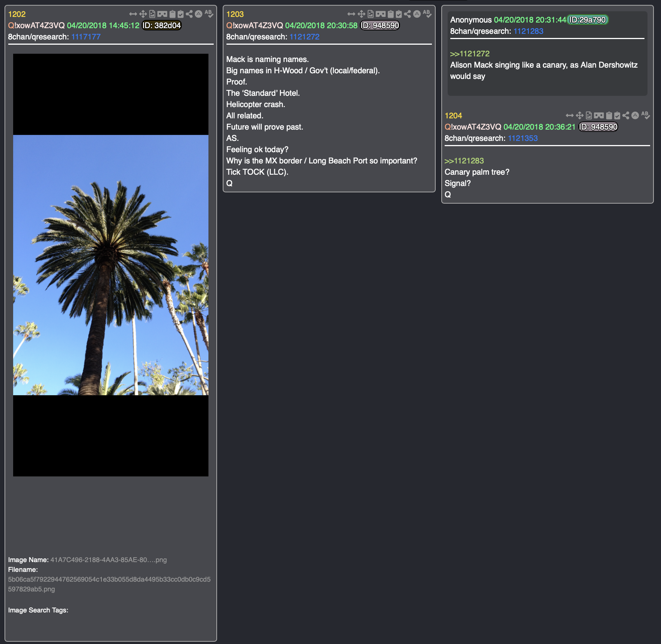This screenshot has width=661, height=644.
Task: Click the AB spellcheck icon on post 1204
Action: [645, 115]
